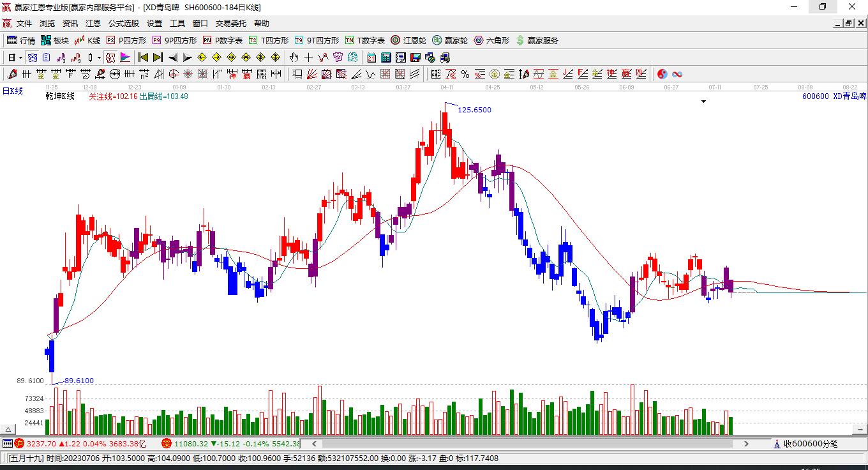The height and width of the screenshot is (470, 868).
Task: Click the 出局线=103.48 indicator text
Action: pyautogui.click(x=163, y=96)
